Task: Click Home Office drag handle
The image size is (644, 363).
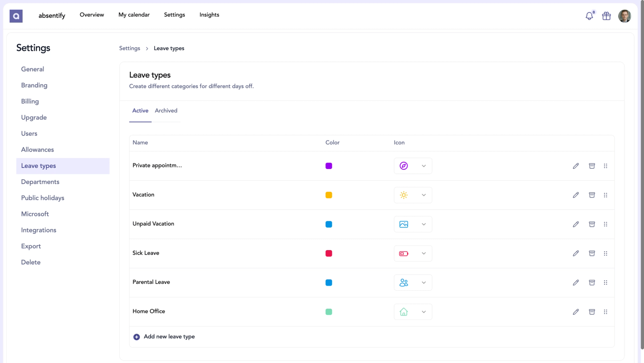Action: (x=605, y=312)
